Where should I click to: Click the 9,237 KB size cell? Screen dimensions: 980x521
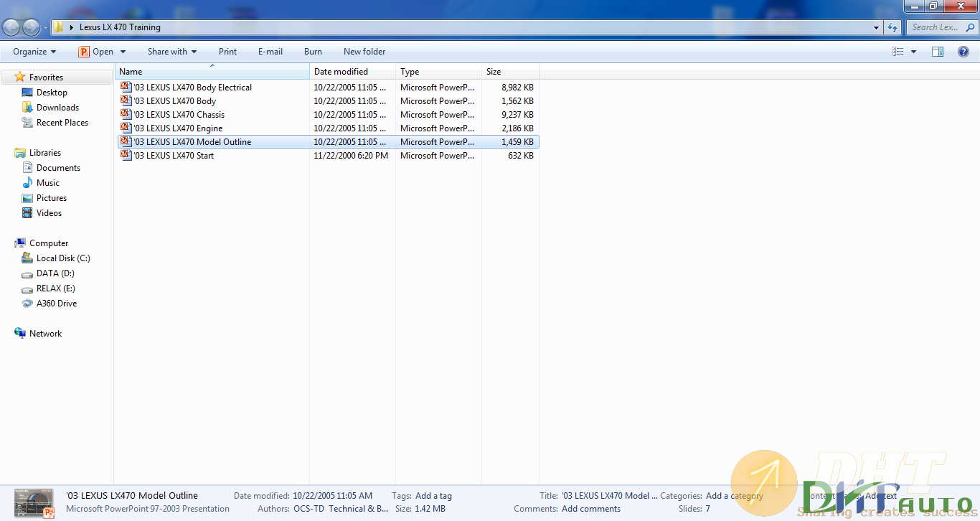tap(517, 115)
